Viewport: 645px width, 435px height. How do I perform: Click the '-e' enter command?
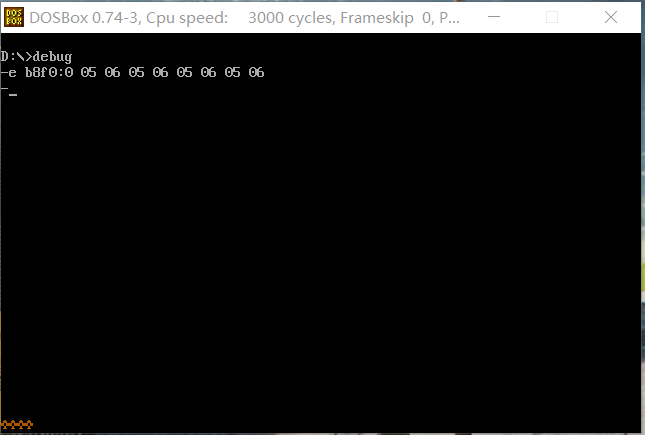tap(9, 73)
